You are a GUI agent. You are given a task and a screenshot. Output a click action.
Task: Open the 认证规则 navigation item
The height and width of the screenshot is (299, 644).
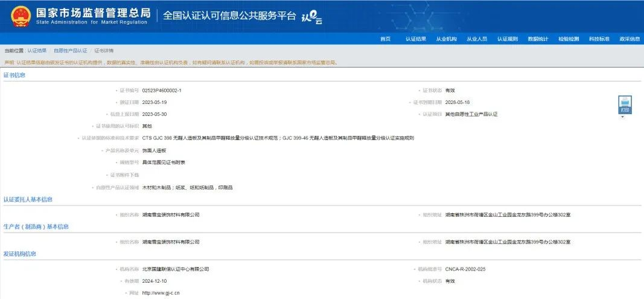pos(507,39)
